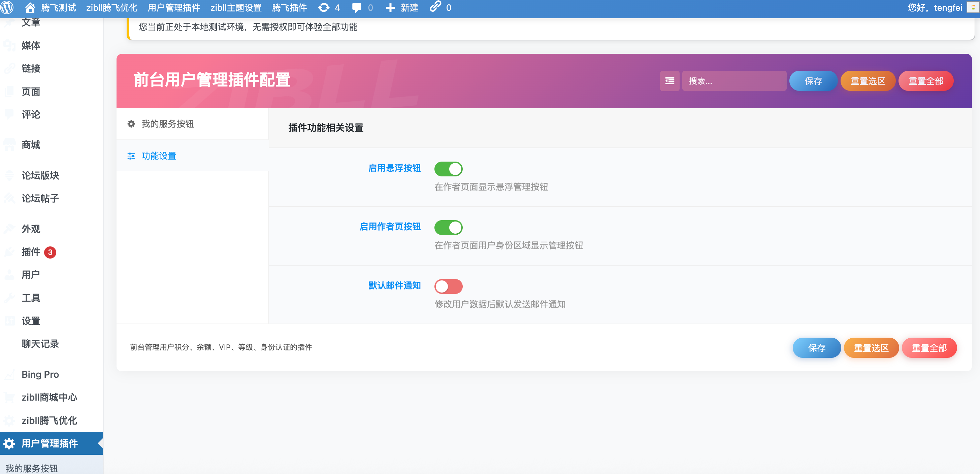The image size is (980, 474).
Task: Click the 新建 plus icon to create content
Action: click(390, 7)
